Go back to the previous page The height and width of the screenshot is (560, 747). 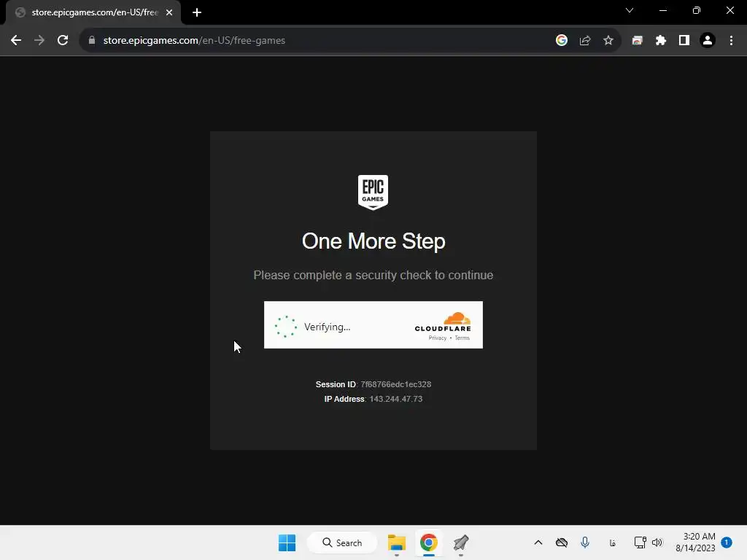(16, 41)
